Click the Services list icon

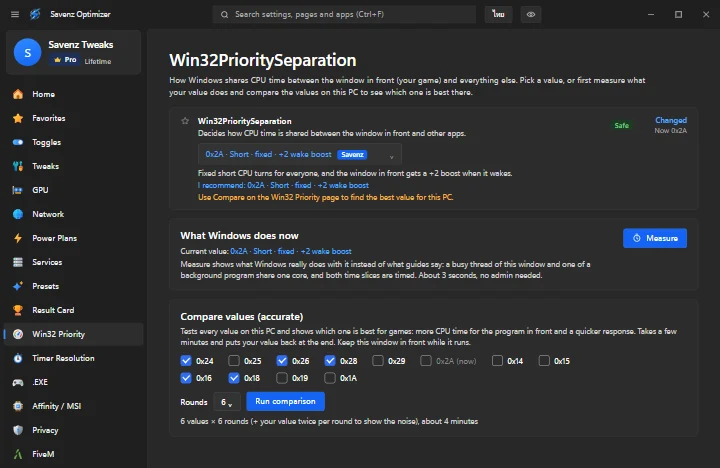pyautogui.click(x=18, y=262)
